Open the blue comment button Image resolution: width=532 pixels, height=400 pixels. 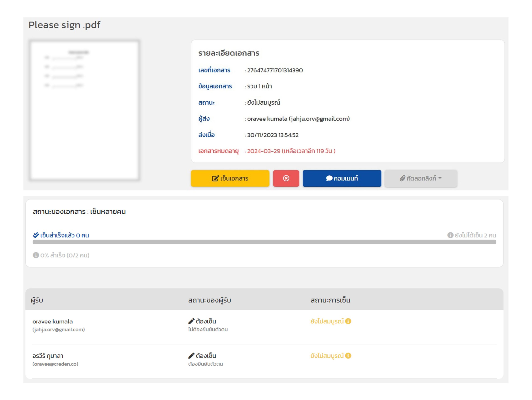click(342, 178)
